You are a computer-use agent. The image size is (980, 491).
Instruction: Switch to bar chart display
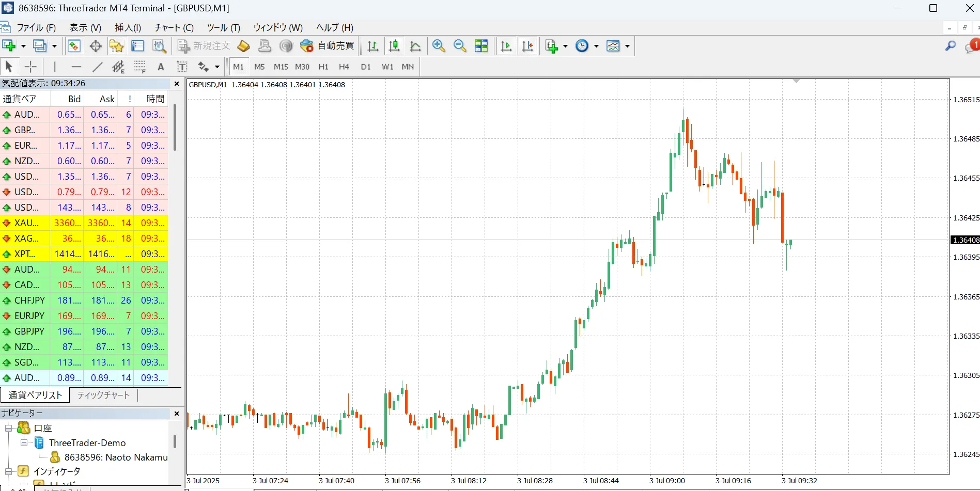[x=372, y=46]
